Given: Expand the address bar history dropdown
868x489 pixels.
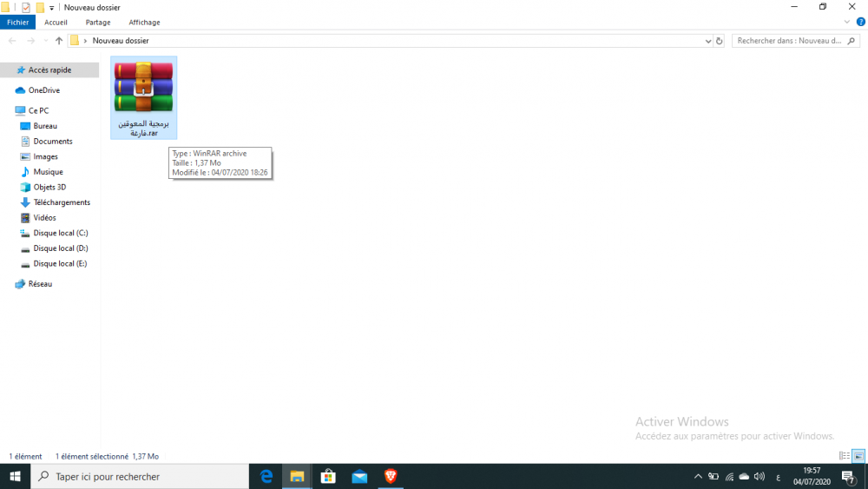Looking at the screenshot, I should click(708, 41).
